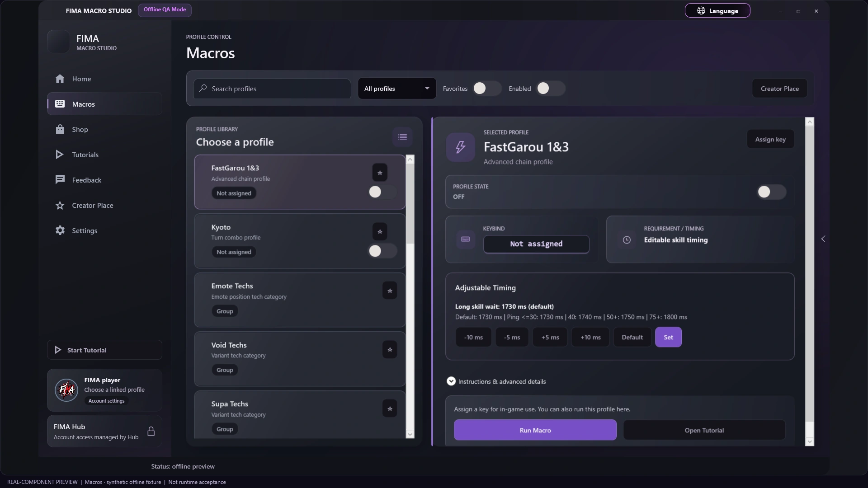Click the FIMA Hub lock icon
The height and width of the screenshot is (488, 868).
click(151, 432)
